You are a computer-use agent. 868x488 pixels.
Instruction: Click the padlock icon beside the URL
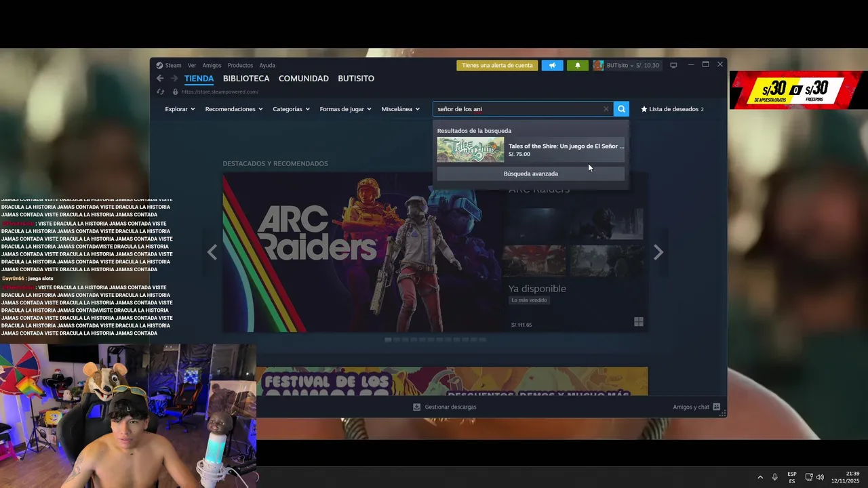(x=175, y=91)
